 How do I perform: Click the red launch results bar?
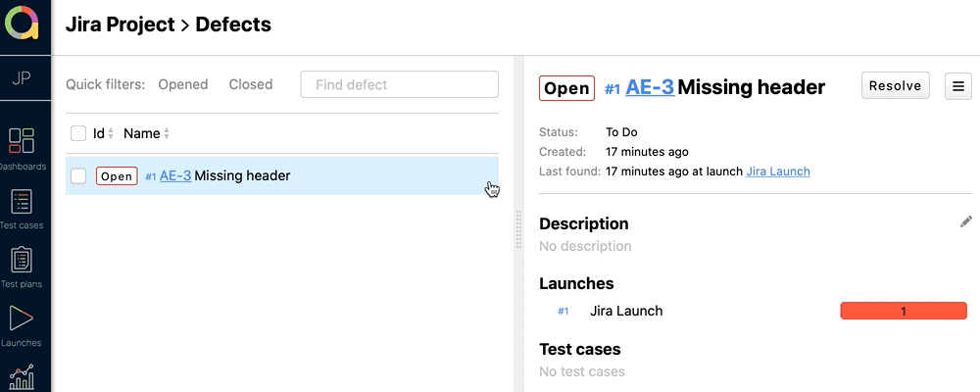pyautogui.click(x=903, y=311)
